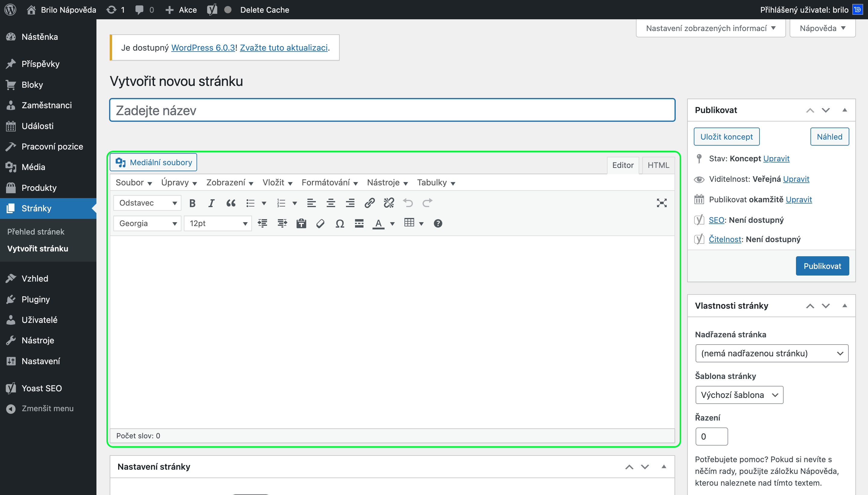The height and width of the screenshot is (495, 868).
Task: Click the Zadejte název title field
Action: 392,110
